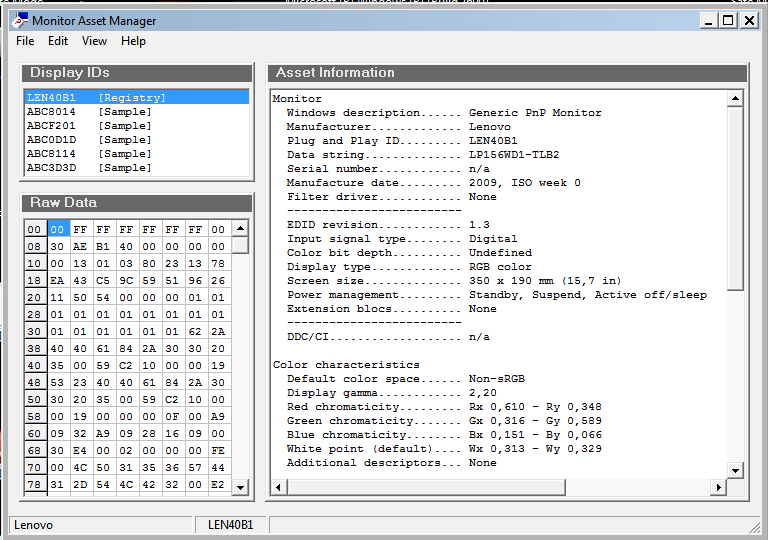Viewport: 768px width, 540px height.
Task: Click Asset Information scroll up arrow
Action: [x=735, y=98]
